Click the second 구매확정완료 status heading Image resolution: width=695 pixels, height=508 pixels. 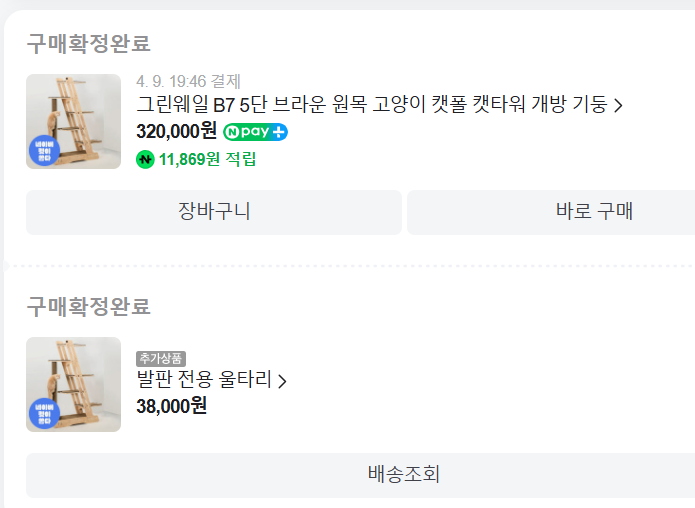click(x=88, y=306)
